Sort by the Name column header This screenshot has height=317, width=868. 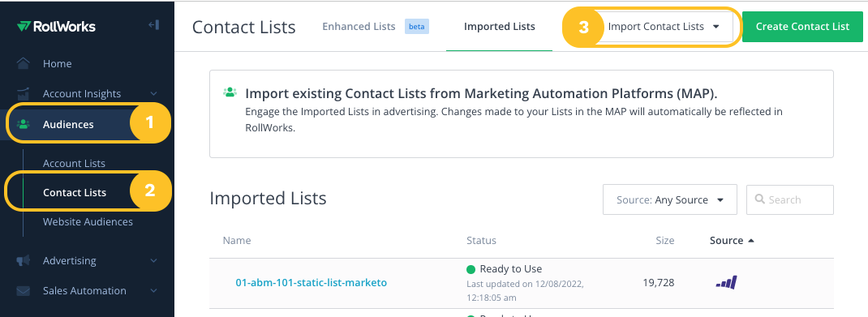click(x=237, y=241)
